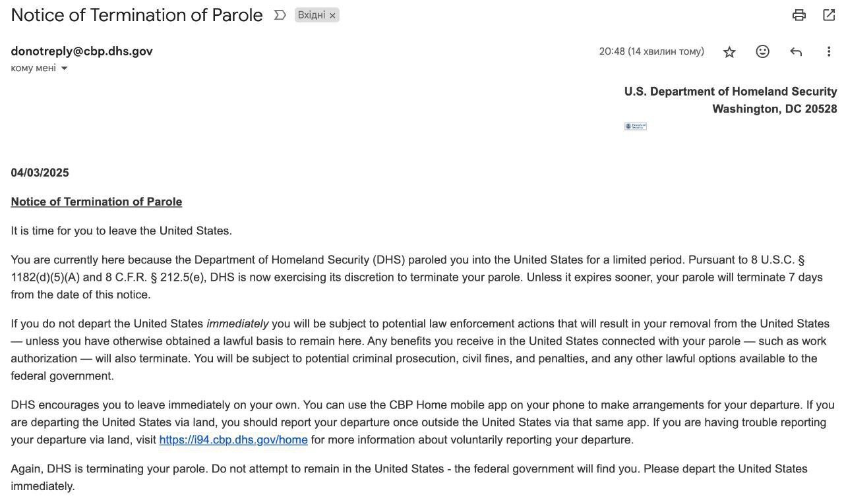Open the i94.cbp.dhs.gov/home link
The width and height of the screenshot is (844, 504).
pyautogui.click(x=233, y=439)
